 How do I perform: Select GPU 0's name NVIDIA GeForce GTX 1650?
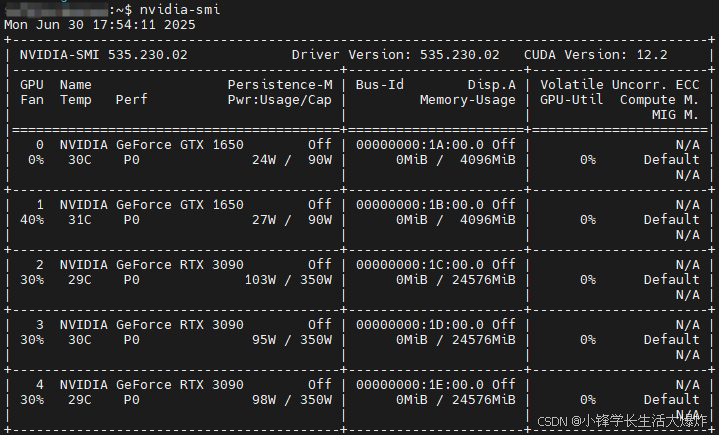[152, 145]
